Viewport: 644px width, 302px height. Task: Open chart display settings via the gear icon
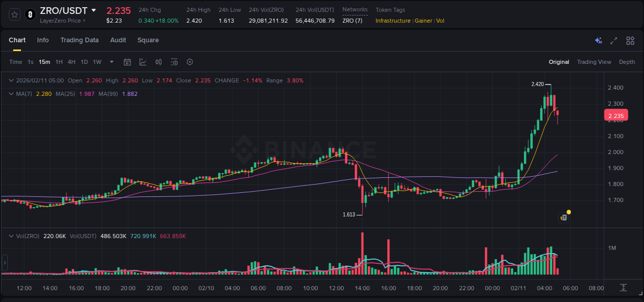click(x=190, y=62)
